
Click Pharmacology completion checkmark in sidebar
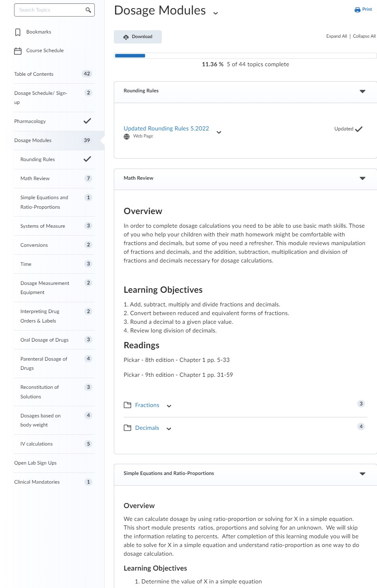pos(87,121)
